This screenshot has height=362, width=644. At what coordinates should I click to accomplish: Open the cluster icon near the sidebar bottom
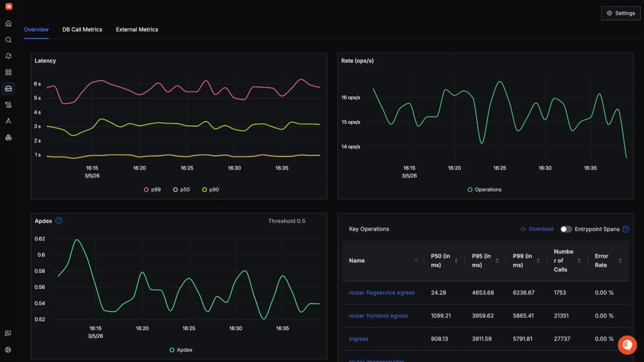[8, 137]
